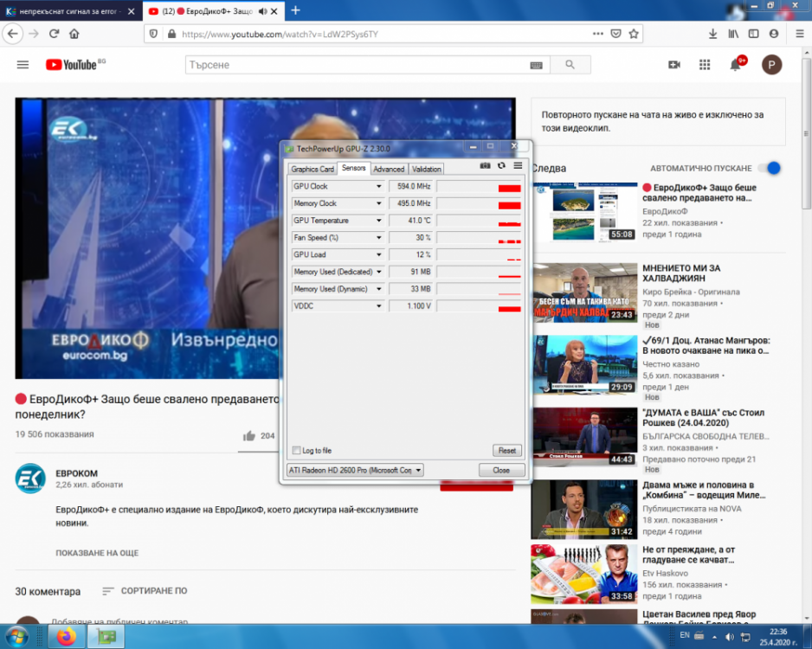The width and height of the screenshot is (812, 649).
Task: Open the Firefox home page icon
Action: coord(74,34)
